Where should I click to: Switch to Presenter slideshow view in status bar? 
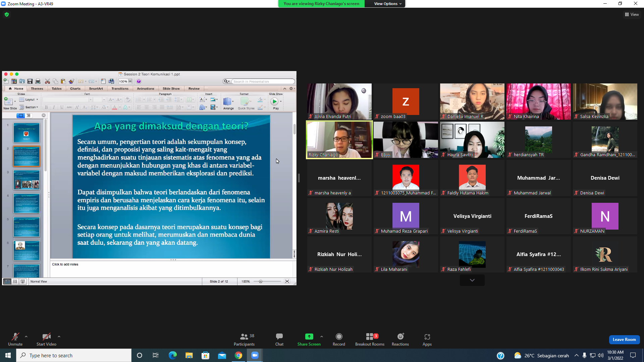(x=23, y=282)
